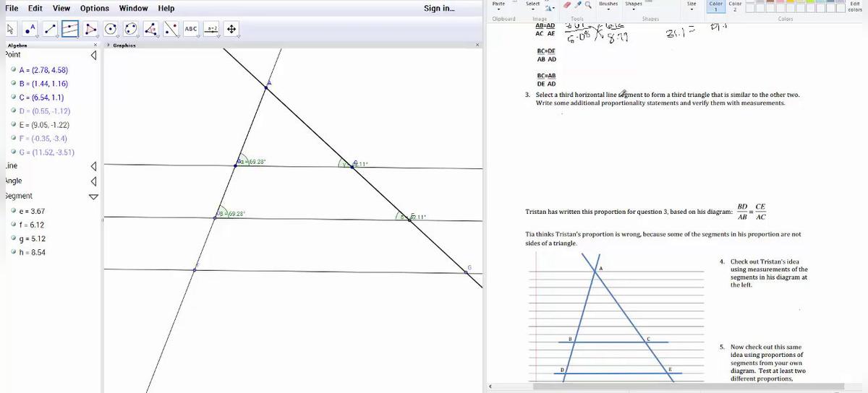The width and height of the screenshot is (868, 393).
Task: Select the Point tool in GeoGebra toolbar
Action: (30, 29)
